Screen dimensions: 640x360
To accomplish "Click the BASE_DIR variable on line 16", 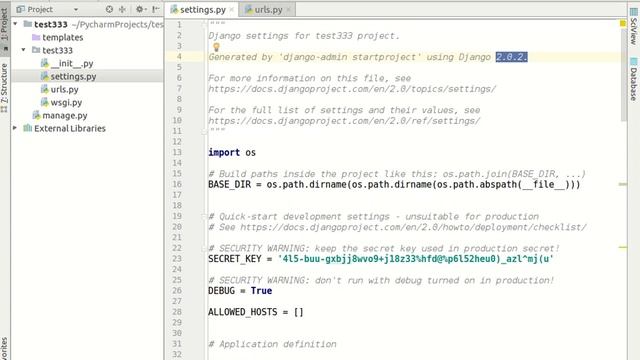I will (x=229, y=184).
